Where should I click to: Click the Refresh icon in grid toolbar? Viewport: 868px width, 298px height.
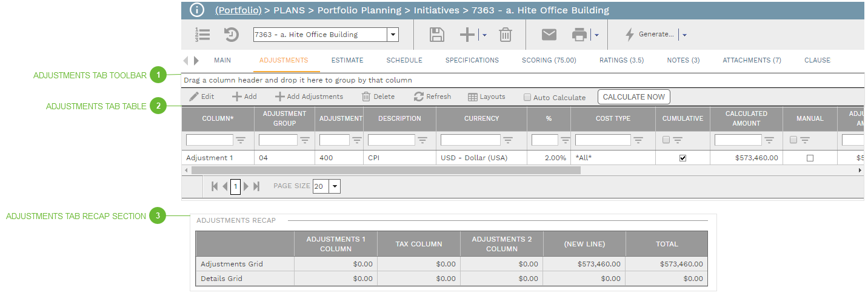419,97
